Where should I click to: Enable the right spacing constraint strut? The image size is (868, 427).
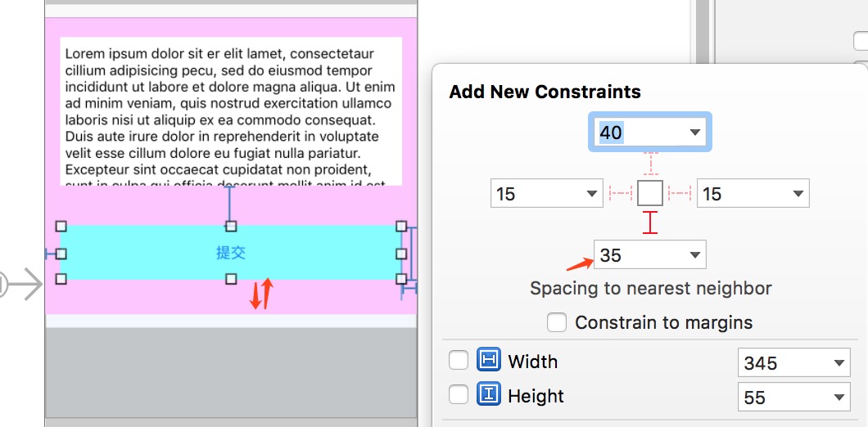point(680,193)
